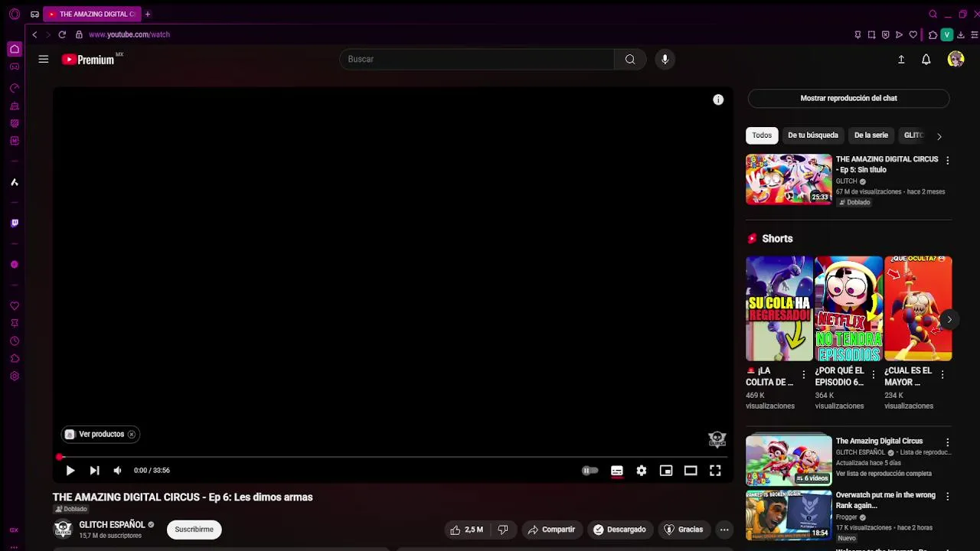Screen dimensions: 980x551
Task: Select the GLITCH filter chip
Action: [x=913, y=135]
